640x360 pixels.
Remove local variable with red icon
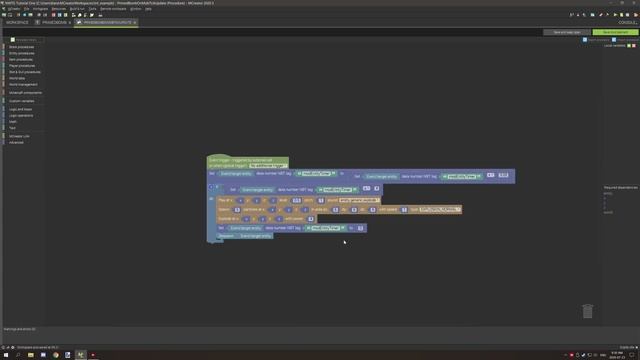634,46
